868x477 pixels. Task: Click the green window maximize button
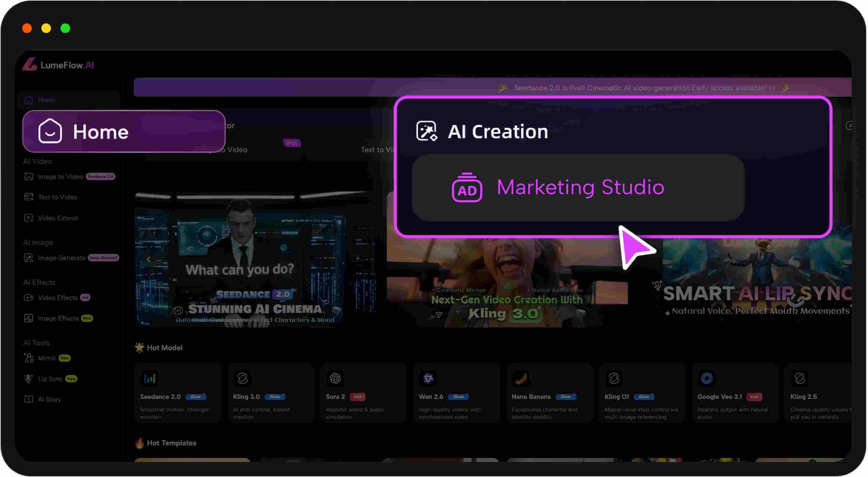click(x=65, y=28)
